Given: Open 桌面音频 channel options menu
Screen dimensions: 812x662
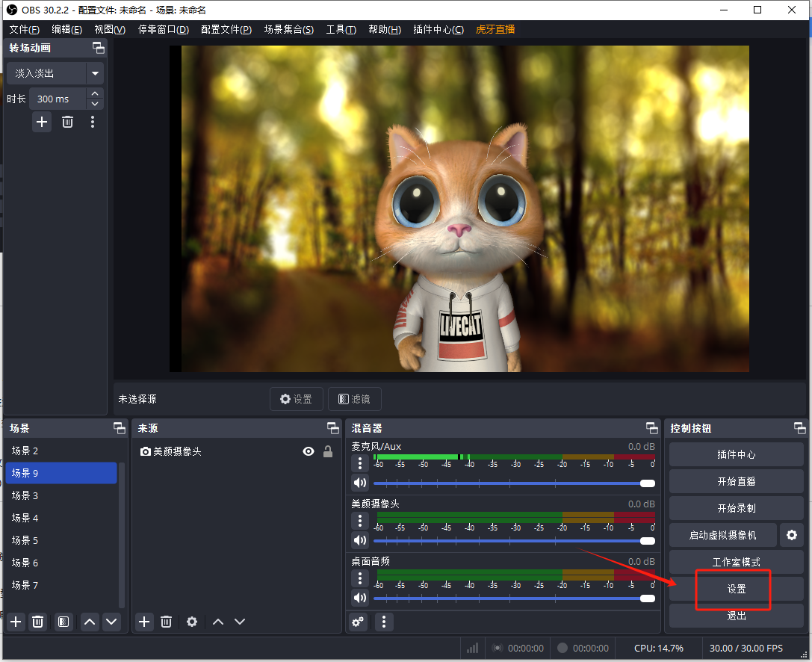Looking at the screenshot, I should (360, 578).
